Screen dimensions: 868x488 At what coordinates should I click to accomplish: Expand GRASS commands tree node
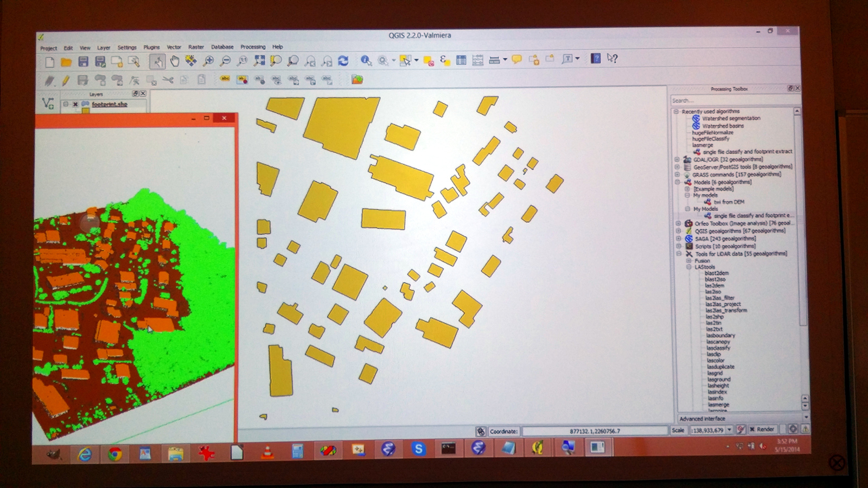[x=677, y=175]
